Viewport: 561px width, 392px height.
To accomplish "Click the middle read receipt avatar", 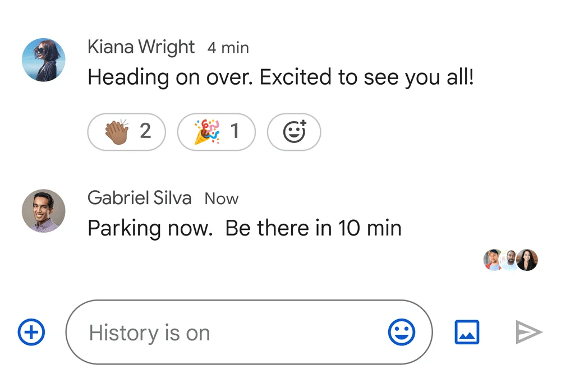I will (509, 260).
